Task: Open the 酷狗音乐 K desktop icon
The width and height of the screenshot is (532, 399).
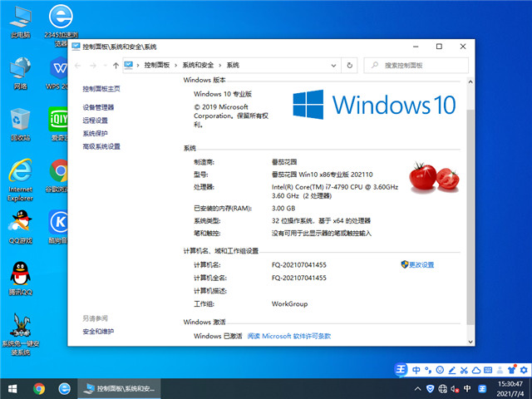Action: coord(58,227)
